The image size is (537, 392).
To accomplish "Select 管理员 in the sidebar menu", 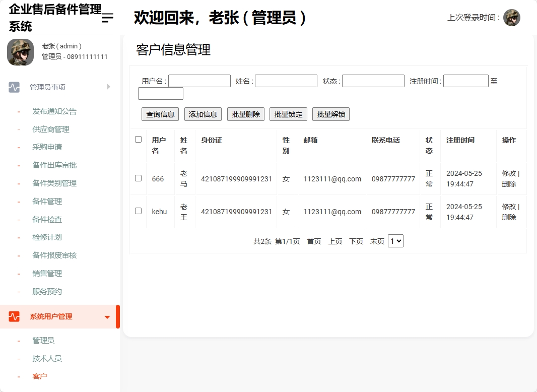I will pyautogui.click(x=44, y=340).
